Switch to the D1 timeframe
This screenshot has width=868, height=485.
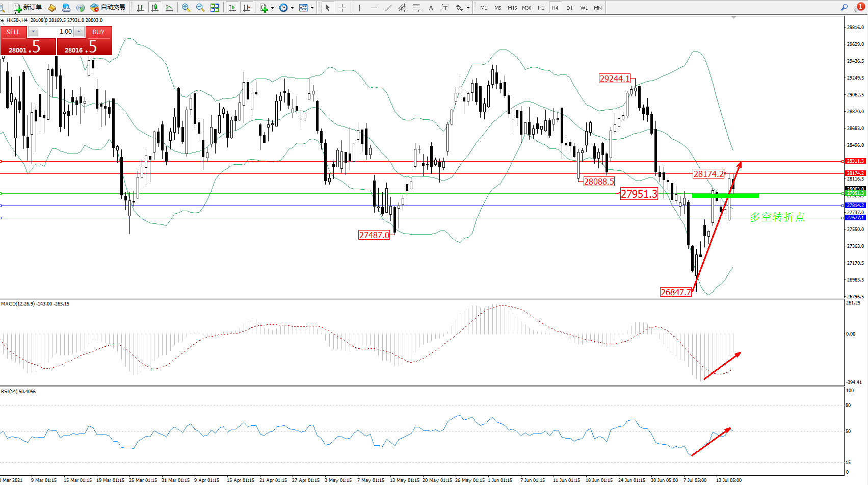click(x=569, y=8)
